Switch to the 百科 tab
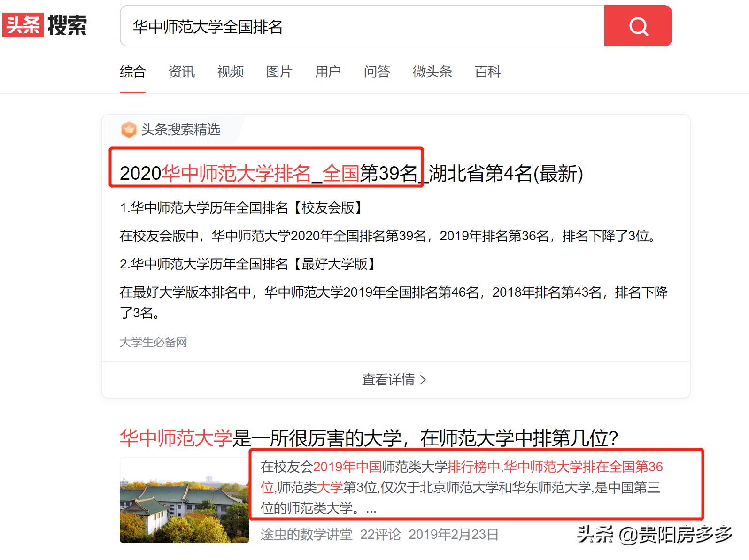Screen dimensions: 749x560 click(488, 72)
